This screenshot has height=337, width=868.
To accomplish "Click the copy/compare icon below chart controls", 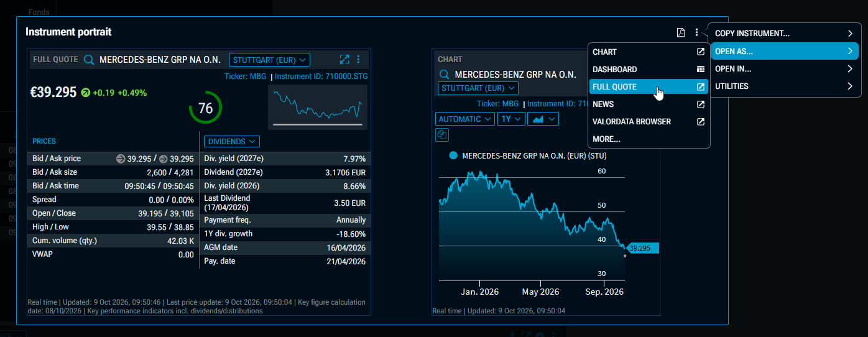I will [442, 134].
